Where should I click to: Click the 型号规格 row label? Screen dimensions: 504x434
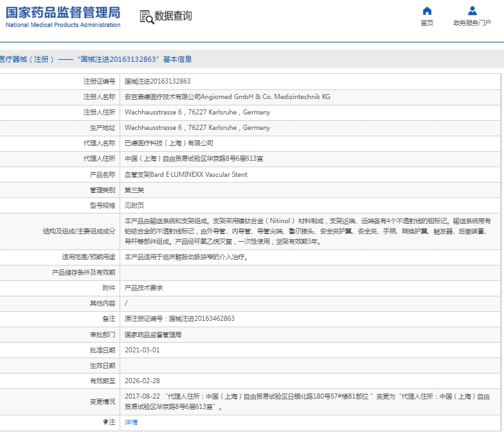[x=103, y=206]
